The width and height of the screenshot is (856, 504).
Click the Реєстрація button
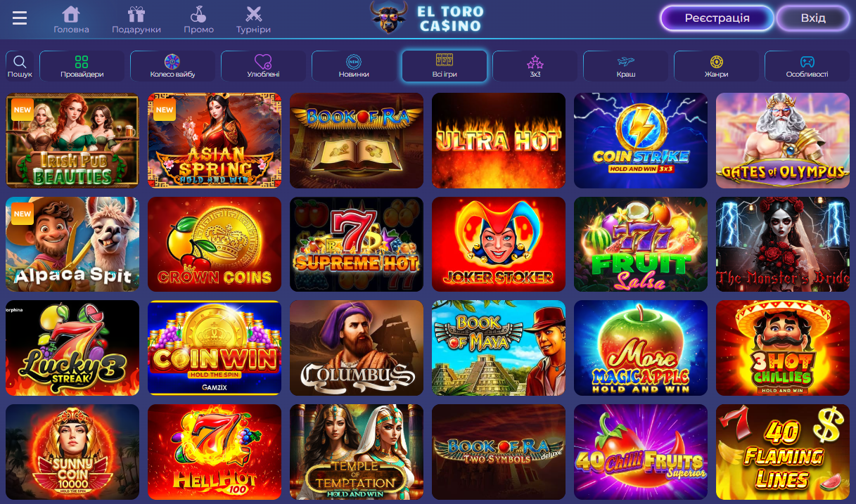click(717, 18)
